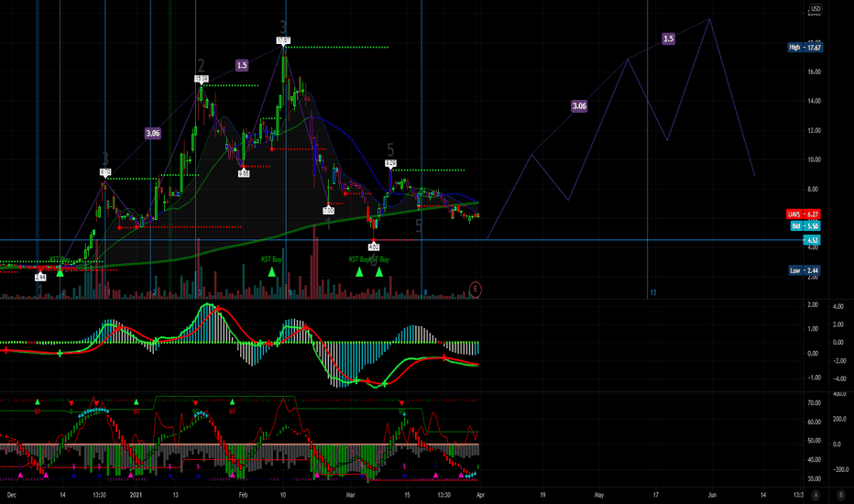Click the KST Buy signal near mid-December
The height and width of the screenshot is (504, 854).
[x=60, y=260]
